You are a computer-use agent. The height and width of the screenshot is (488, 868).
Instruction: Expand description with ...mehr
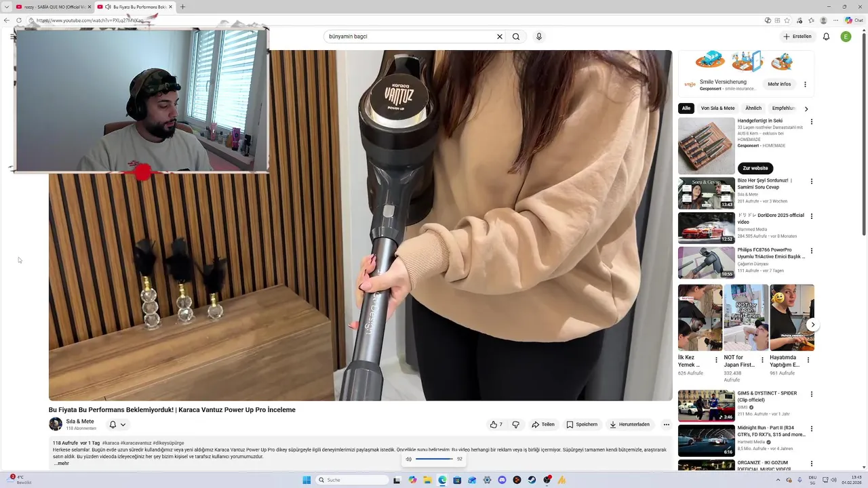click(x=61, y=464)
